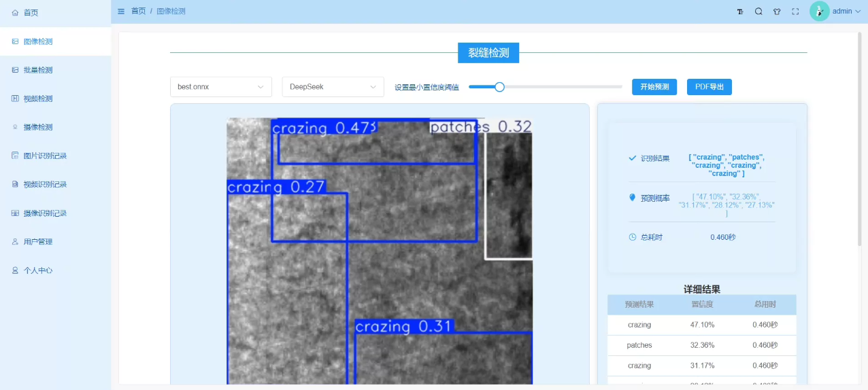
Task: Click the 图片识别记录 sidebar icon
Action: pos(15,156)
